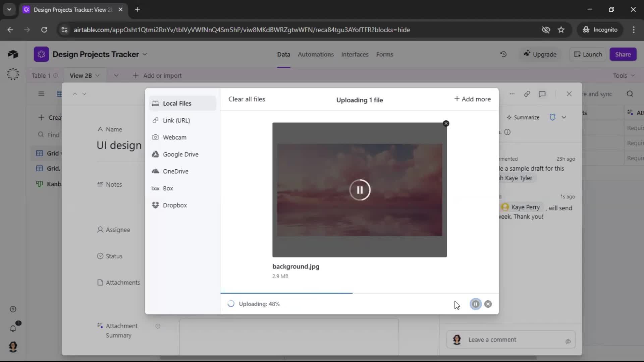Open the help question mark icon
Viewport: 644px width, 362px height.
13,309
